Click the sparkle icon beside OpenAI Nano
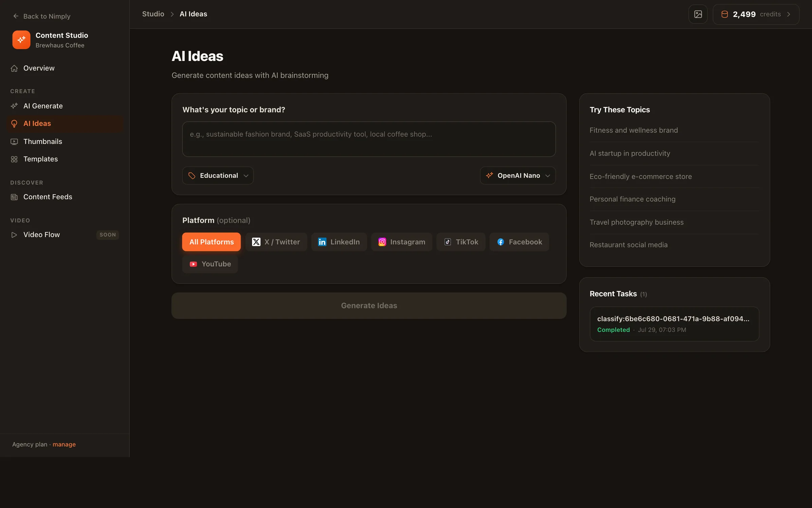Image resolution: width=812 pixels, height=508 pixels. pyautogui.click(x=490, y=175)
